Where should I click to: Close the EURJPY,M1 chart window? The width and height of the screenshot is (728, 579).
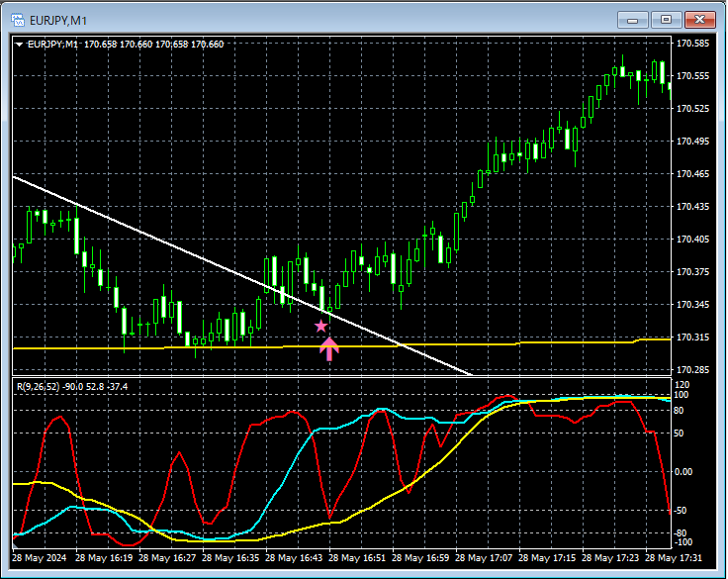pyautogui.click(x=699, y=20)
